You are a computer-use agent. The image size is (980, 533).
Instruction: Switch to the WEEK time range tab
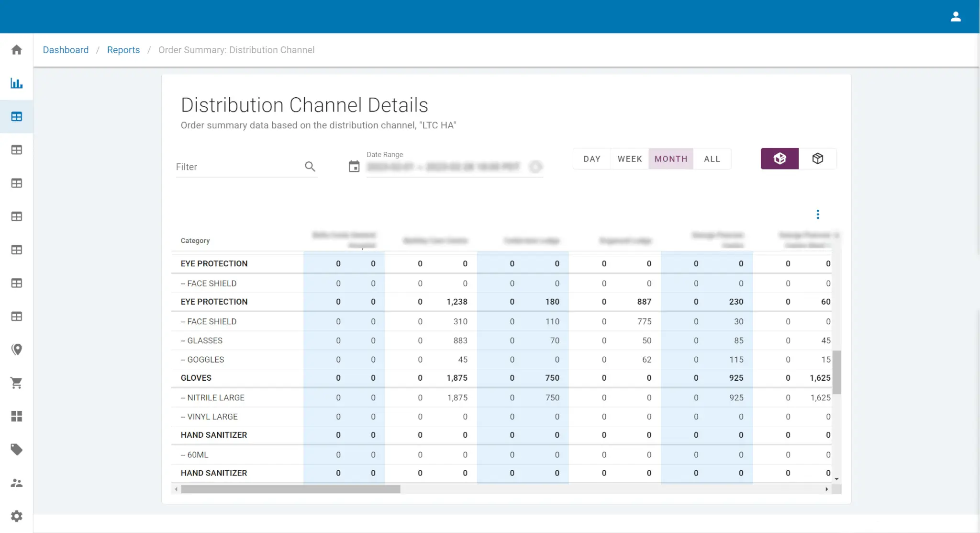[629, 159]
